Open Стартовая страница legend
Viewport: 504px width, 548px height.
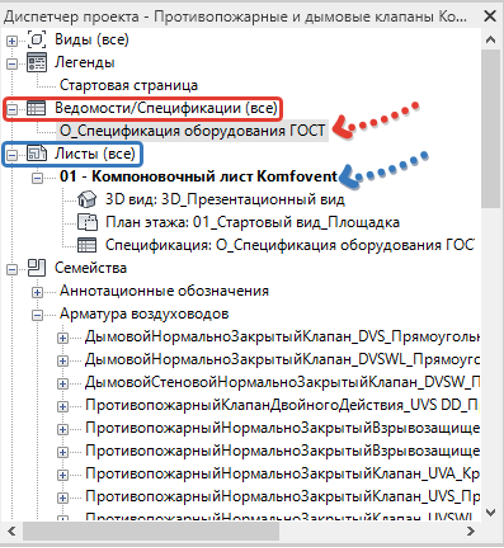[129, 85]
